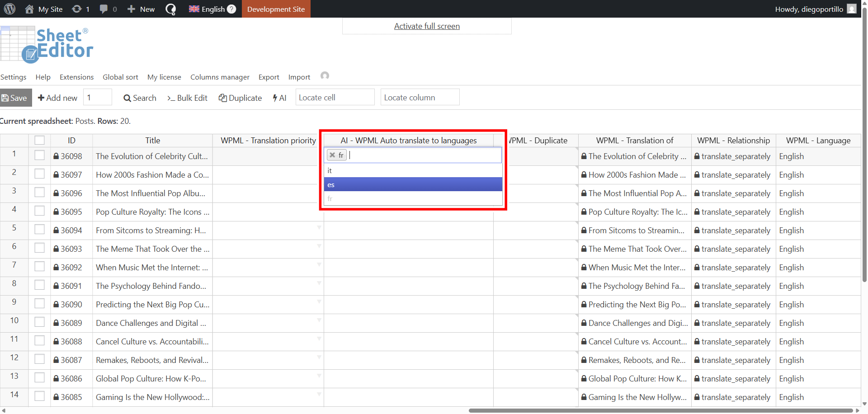Click the WordPress logo icon
This screenshot has width=868, height=414.
pos(10,9)
